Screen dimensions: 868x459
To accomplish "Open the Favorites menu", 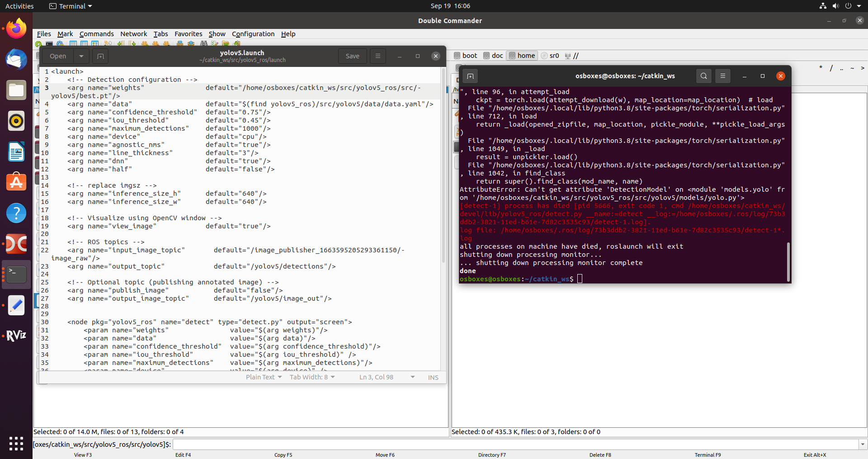I will point(188,33).
